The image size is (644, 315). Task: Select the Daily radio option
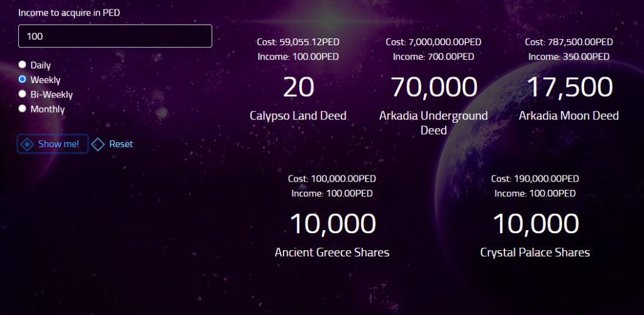click(x=23, y=65)
